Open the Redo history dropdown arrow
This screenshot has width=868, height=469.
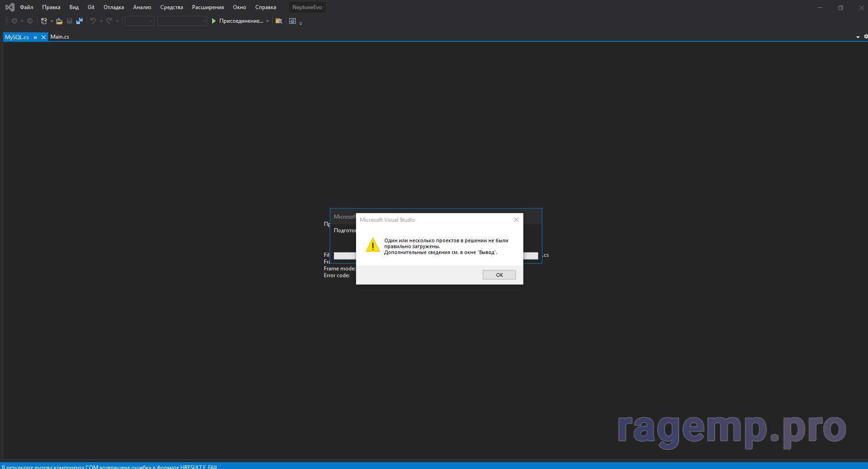117,21
